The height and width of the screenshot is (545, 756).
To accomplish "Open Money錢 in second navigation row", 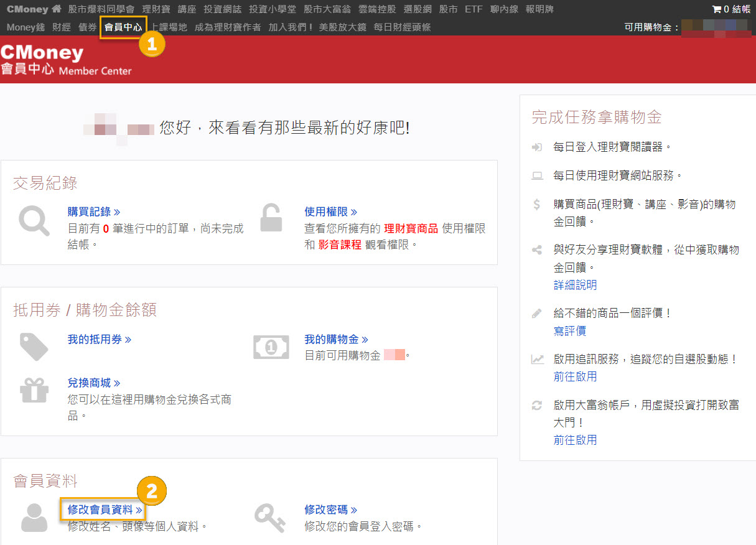I will coord(26,27).
